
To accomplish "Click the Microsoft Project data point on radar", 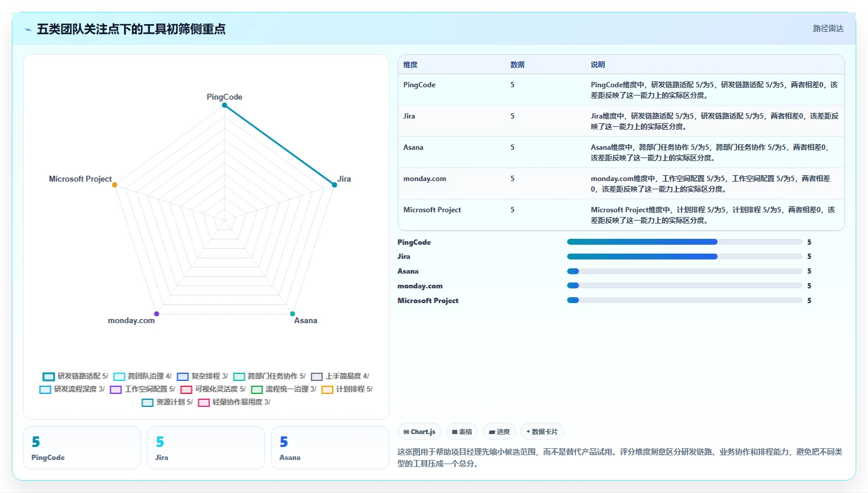I will pyautogui.click(x=114, y=185).
